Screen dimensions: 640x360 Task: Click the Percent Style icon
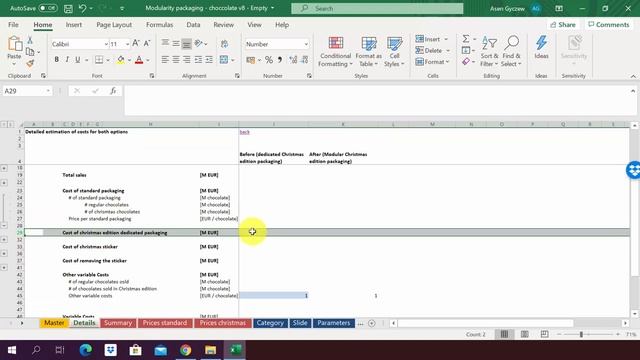coord(269,60)
